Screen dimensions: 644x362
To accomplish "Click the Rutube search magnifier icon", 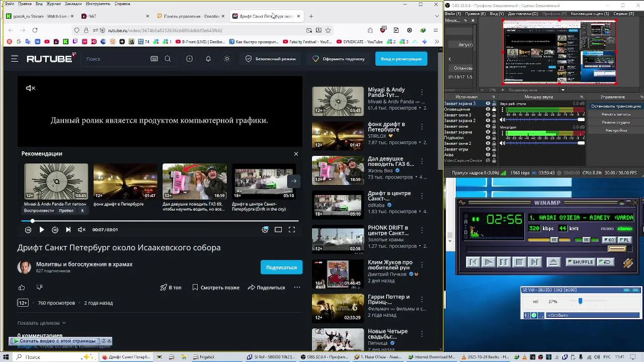I will pos(168,59).
